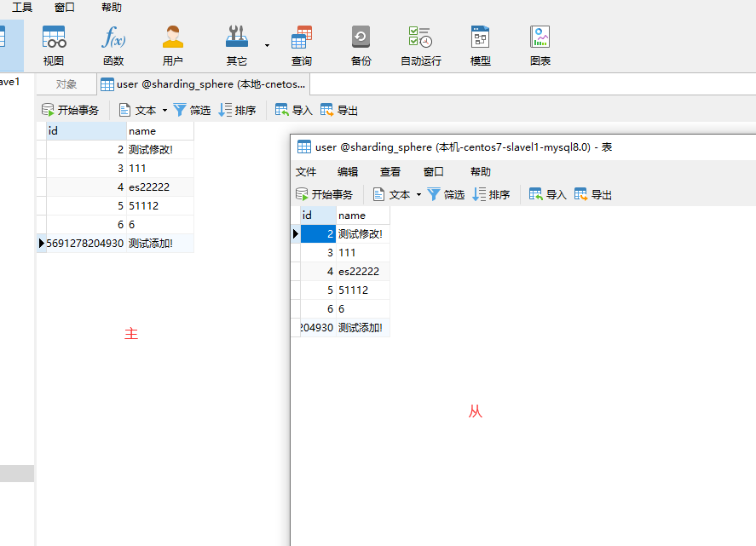Switch to the 对象 tab

click(x=66, y=84)
